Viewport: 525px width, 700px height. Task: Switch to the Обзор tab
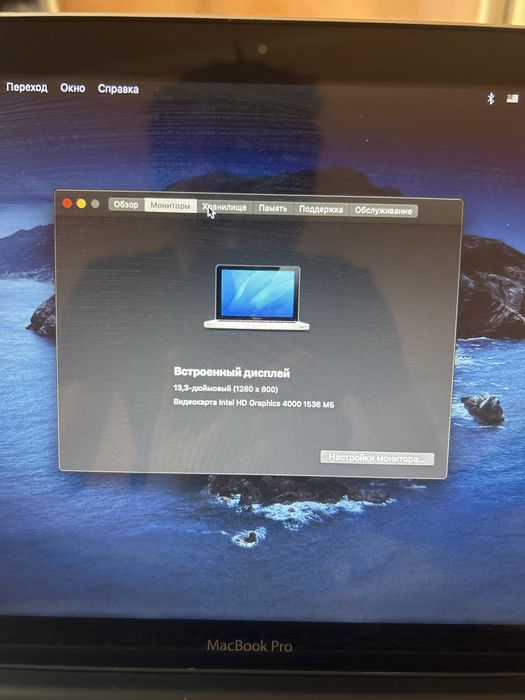pos(126,204)
